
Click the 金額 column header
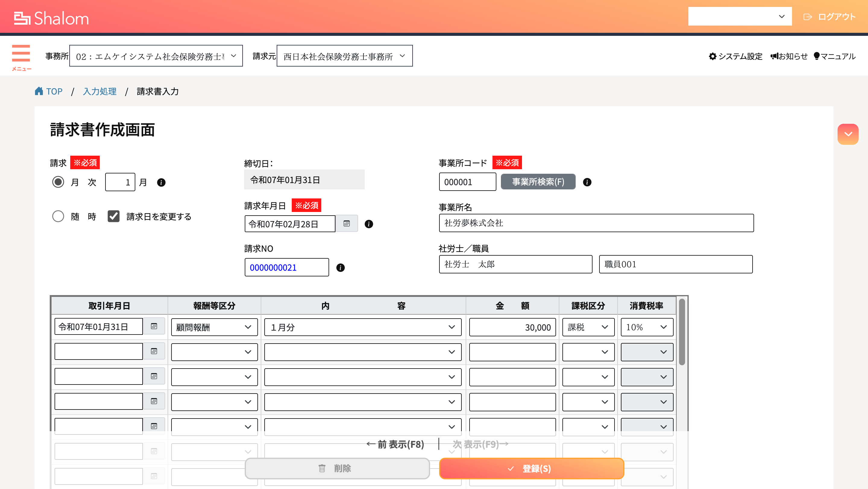pos(512,306)
